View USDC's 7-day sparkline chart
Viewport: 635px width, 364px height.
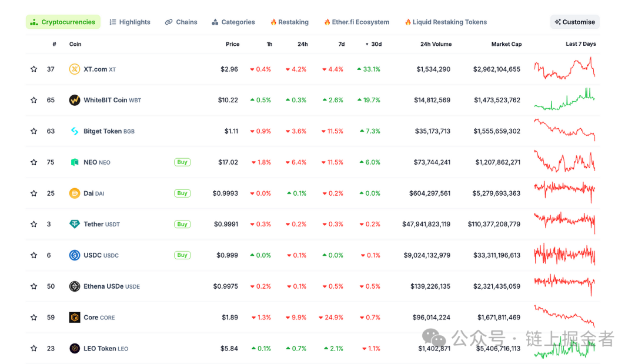pyautogui.click(x=564, y=254)
